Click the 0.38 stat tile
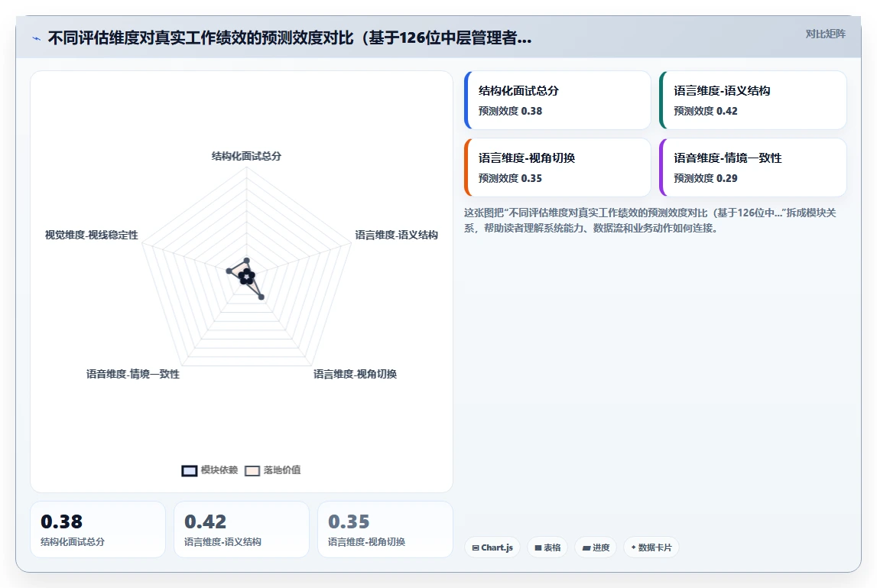The width and height of the screenshot is (877, 588). pyautogui.click(x=98, y=529)
